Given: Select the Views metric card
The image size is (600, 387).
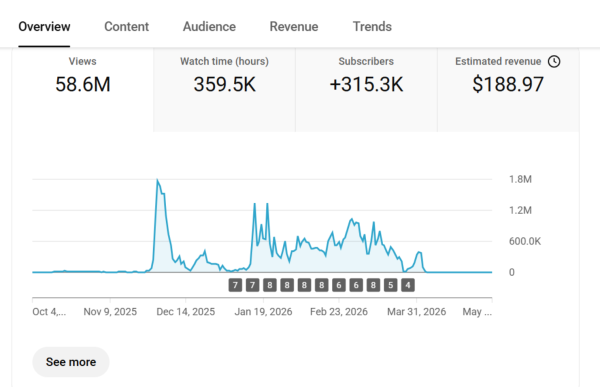Looking at the screenshot, I should point(83,90).
